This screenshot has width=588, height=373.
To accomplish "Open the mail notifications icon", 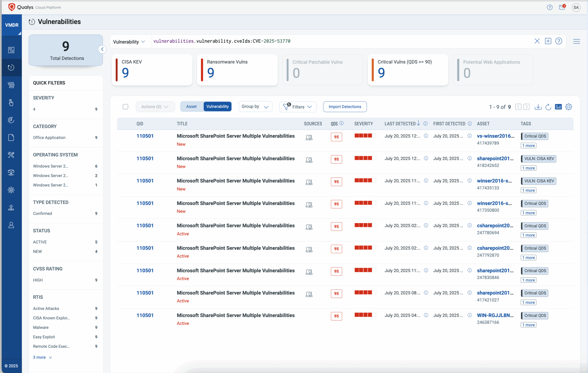I will tap(562, 7).
